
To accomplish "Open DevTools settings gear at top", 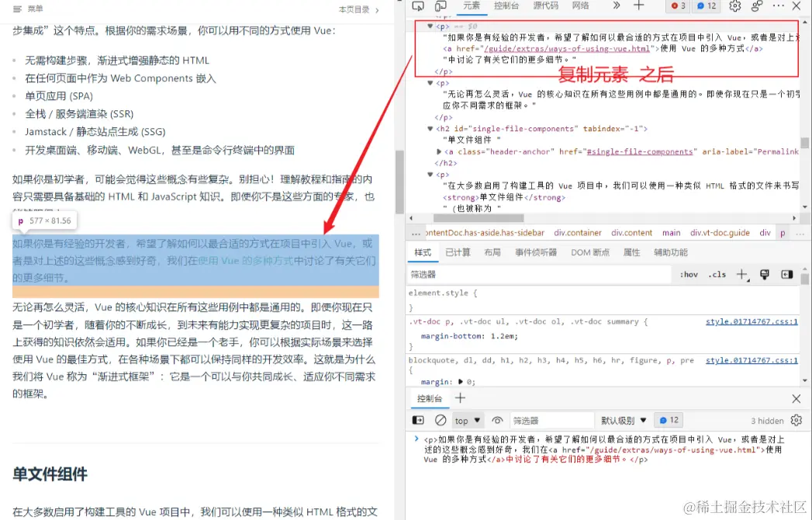I will (x=735, y=5).
